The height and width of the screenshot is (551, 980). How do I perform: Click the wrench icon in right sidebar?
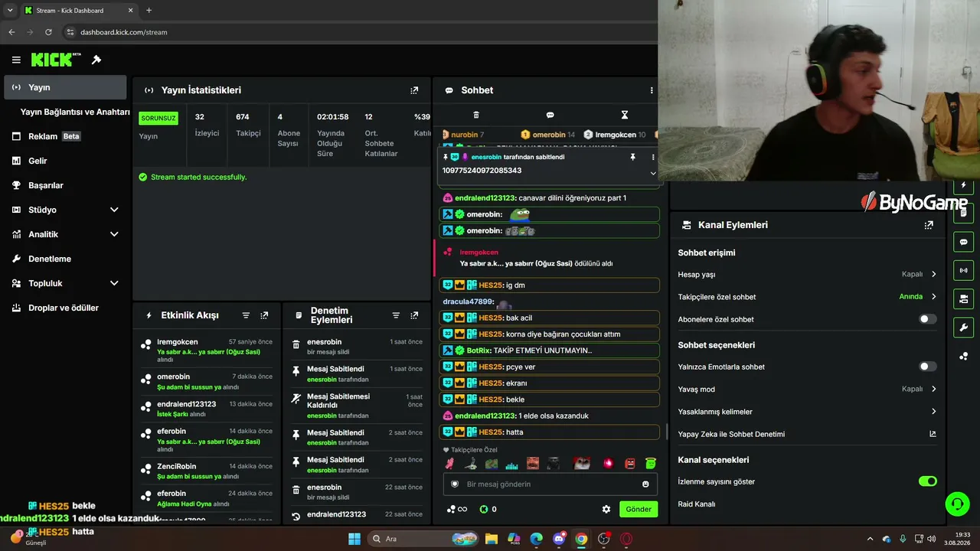[x=963, y=328]
